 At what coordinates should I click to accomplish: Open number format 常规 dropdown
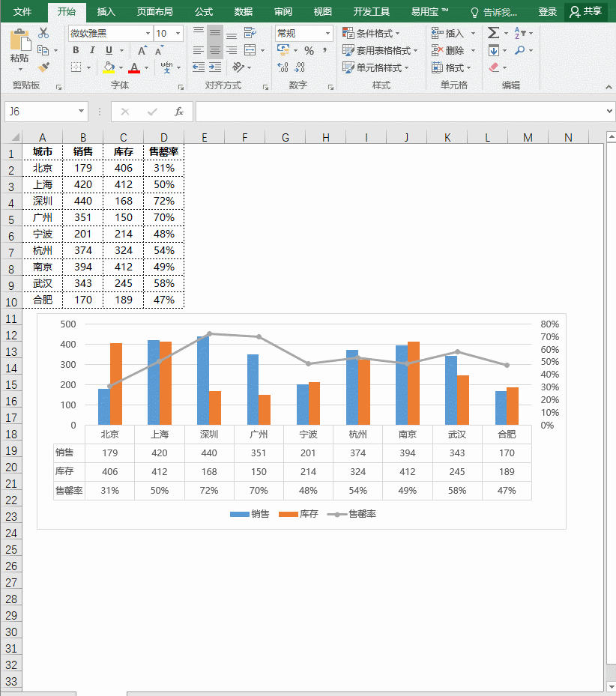(x=327, y=33)
